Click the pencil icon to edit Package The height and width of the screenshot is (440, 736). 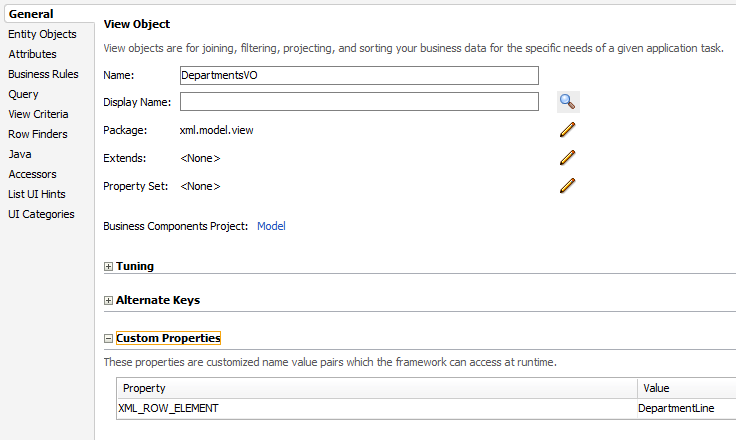pyautogui.click(x=568, y=129)
